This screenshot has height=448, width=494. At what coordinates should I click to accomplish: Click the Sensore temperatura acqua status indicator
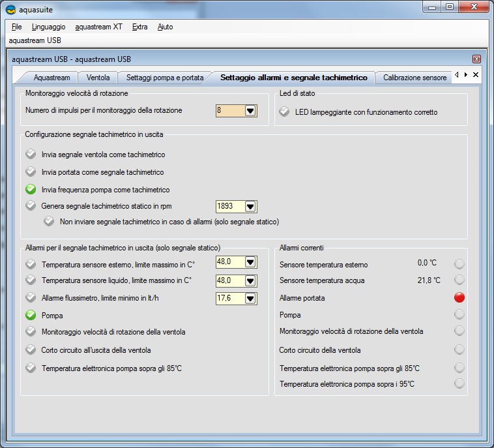coord(459,280)
